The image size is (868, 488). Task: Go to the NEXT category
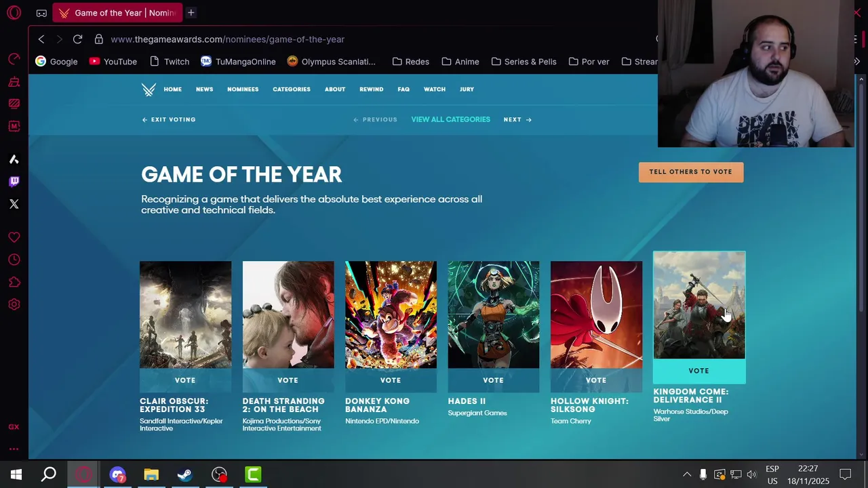(x=517, y=120)
